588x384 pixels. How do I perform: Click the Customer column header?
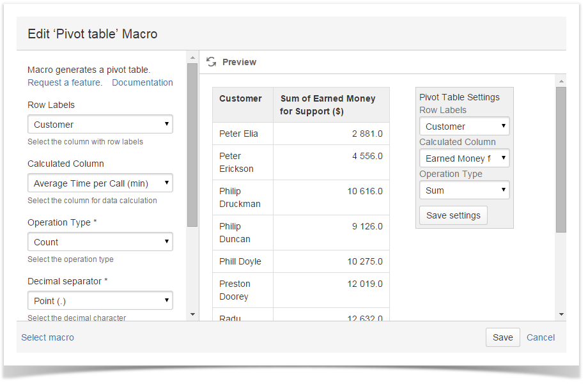(x=240, y=99)
